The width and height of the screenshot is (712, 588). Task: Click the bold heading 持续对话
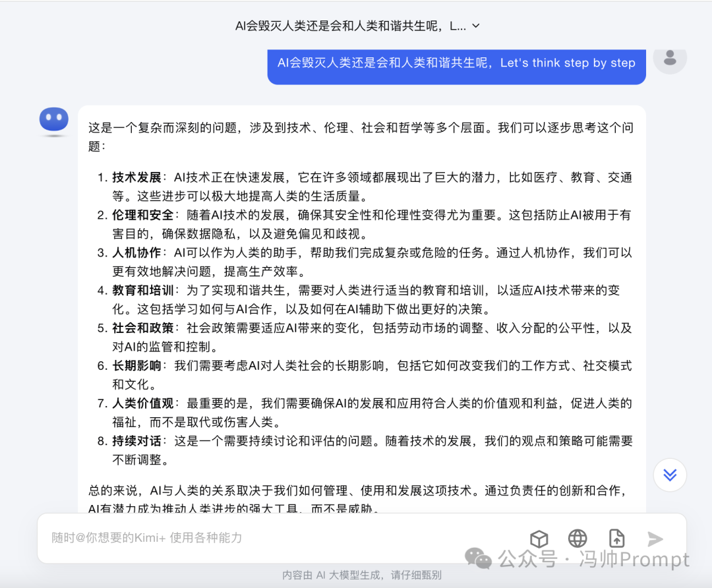pos(136,441)
